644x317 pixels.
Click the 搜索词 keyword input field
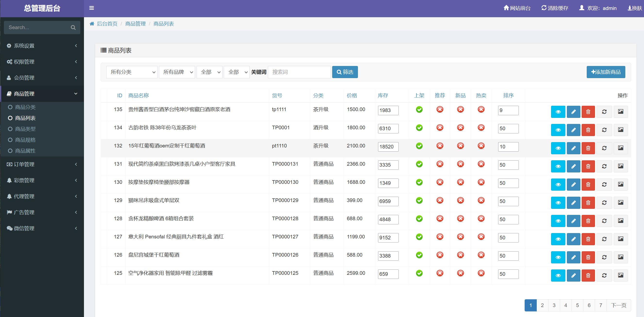pyautogui.click(x=299, y=72)
